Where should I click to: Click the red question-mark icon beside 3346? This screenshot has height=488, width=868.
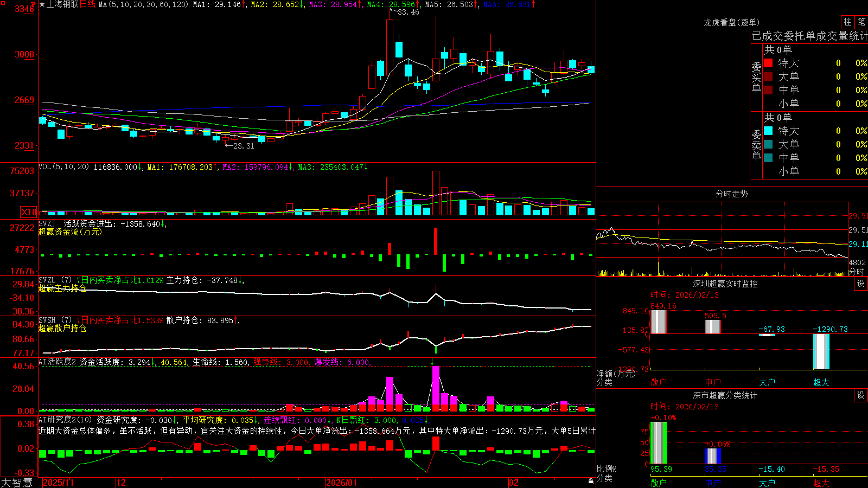click(34, 4)
